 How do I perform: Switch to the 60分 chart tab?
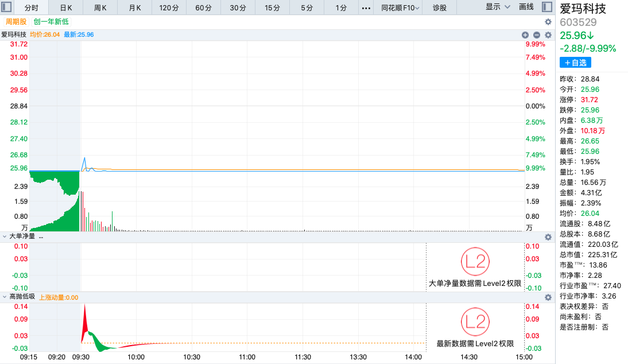204,8
